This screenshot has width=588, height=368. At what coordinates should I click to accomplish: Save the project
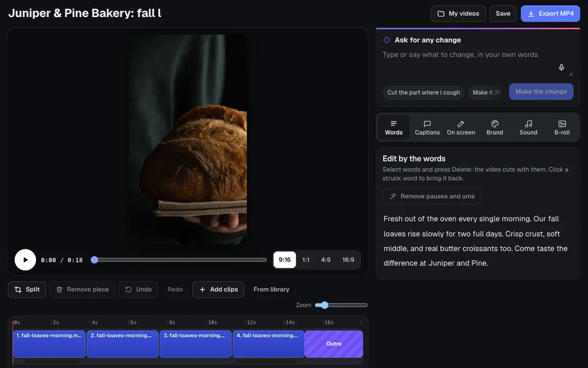pos(503,14)
